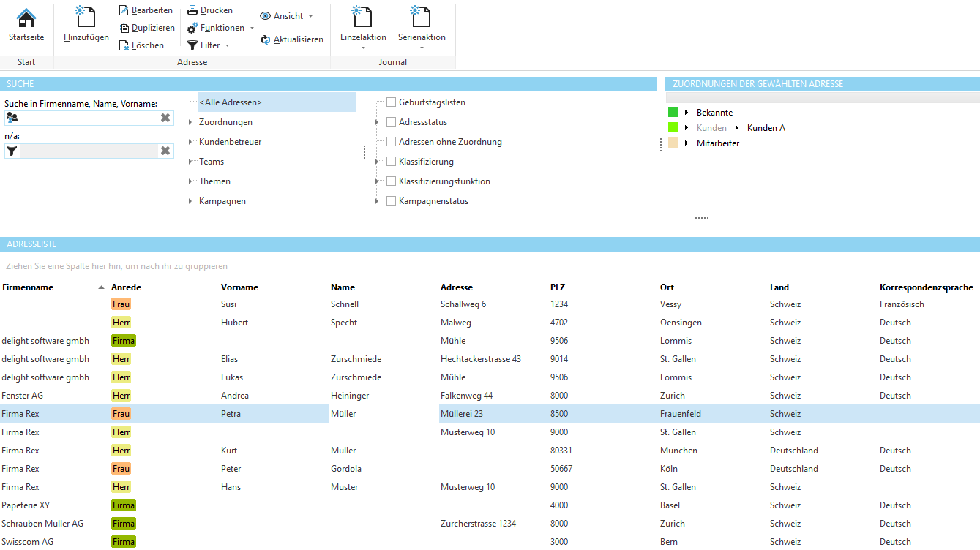This screenshot has height=550, width=980.
Task: Check the Klassifizierung checkbox
Action: 391,161
